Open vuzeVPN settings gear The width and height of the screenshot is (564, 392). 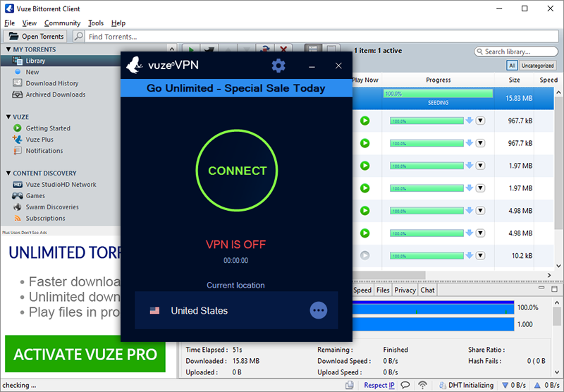tap(278, 66)
